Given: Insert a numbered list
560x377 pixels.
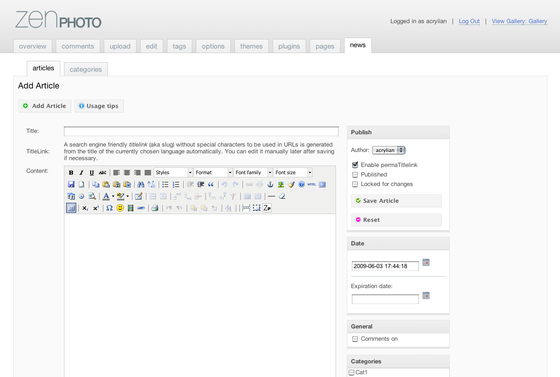Looking at the screenshot, I should [176, 185].
